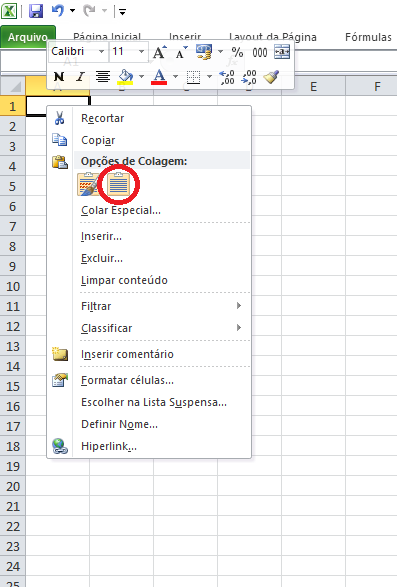The image size is (397, 587).
Task: Select row 20 header
Action: click(13, 486)
